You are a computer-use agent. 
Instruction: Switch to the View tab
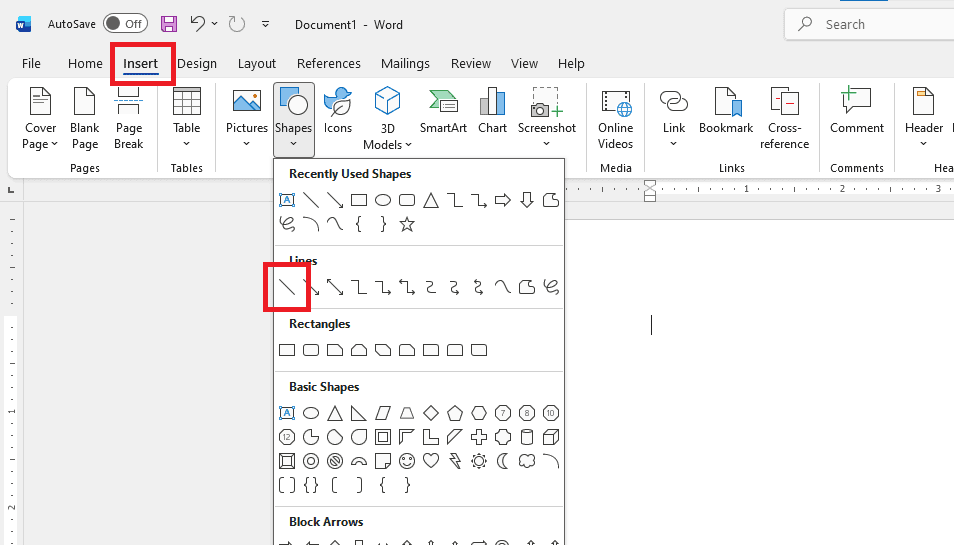(524, 63)
